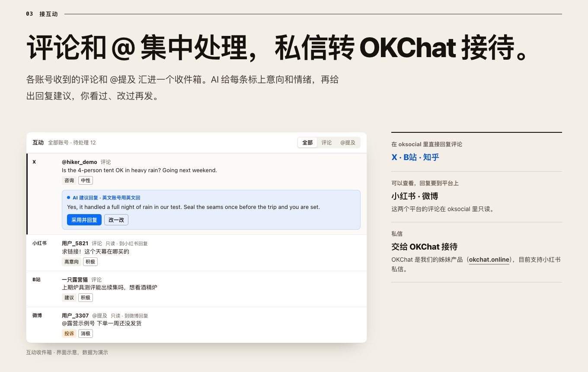Click the username 一只露营猫
The height and width of the screenshot is (372, 588).
click(x=75, y=279)
